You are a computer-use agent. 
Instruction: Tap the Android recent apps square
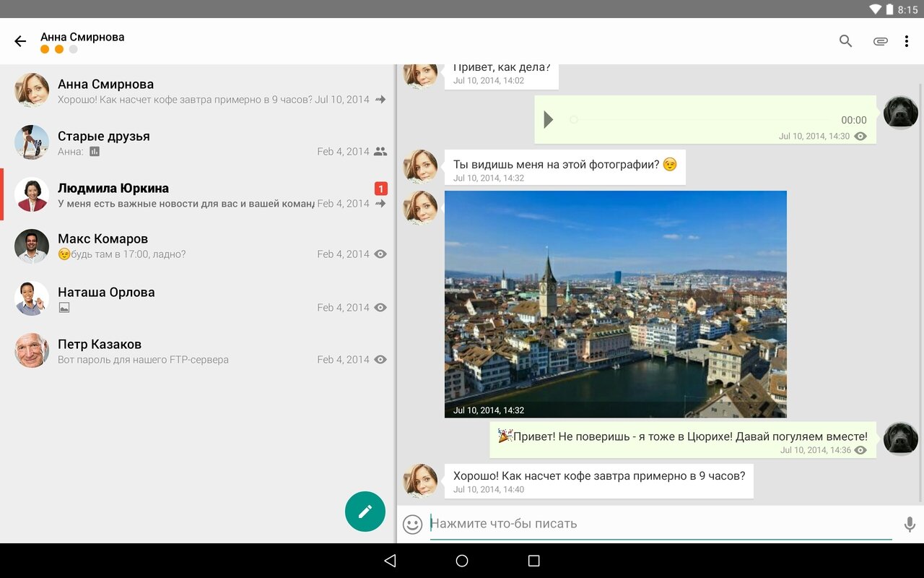pyautogui.click(x=533, y=561)
